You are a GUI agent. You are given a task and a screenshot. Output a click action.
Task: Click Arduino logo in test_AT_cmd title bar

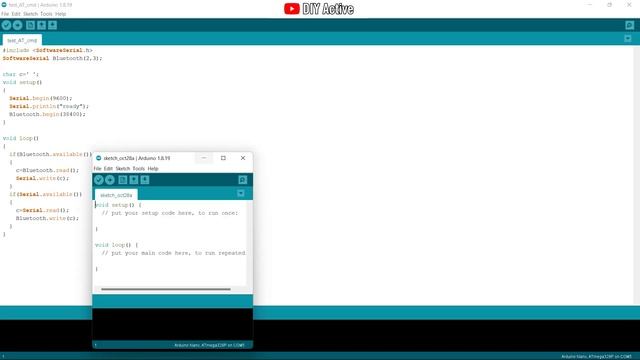point(4,5)
